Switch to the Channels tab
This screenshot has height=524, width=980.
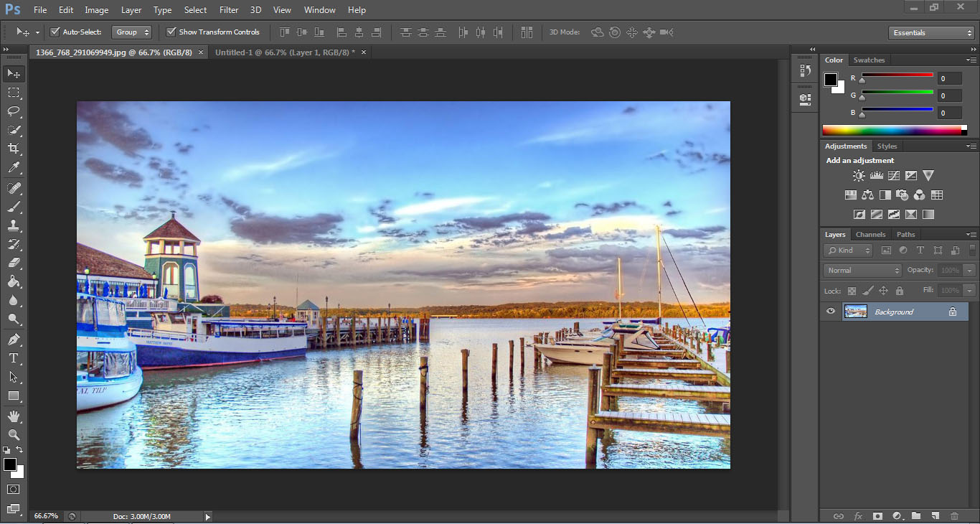click(870, 235)
